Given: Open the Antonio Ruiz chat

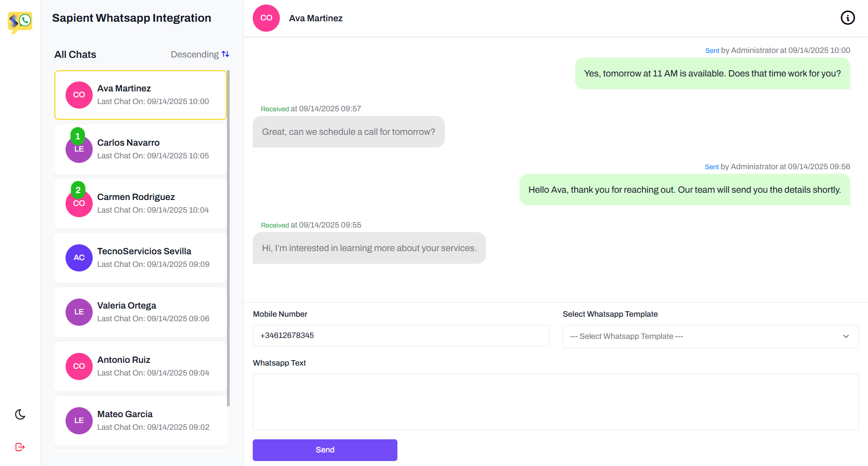Looking at the screenshot, I should pyautogui.click(x=140, y=366).
